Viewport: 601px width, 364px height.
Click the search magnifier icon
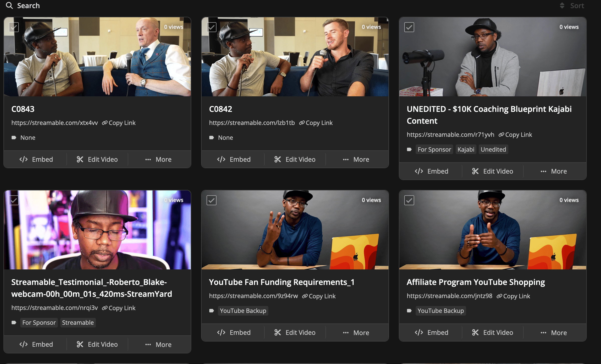click(9, 6)
